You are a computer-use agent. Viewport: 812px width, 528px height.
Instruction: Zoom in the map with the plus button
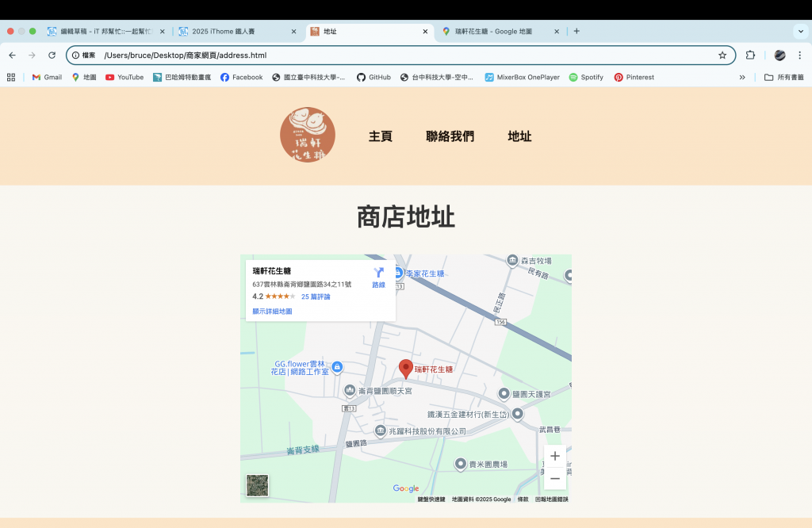[x=554, y=456]
